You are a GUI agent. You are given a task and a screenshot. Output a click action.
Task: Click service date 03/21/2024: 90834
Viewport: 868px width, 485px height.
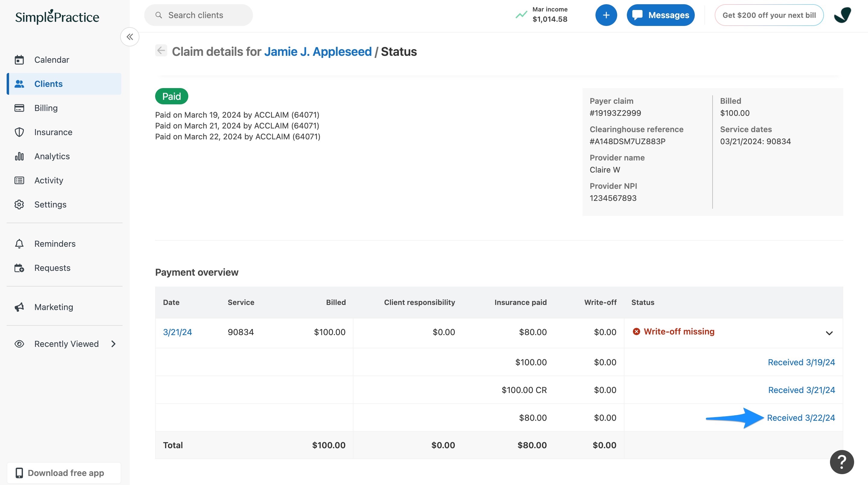click(755, 141)
